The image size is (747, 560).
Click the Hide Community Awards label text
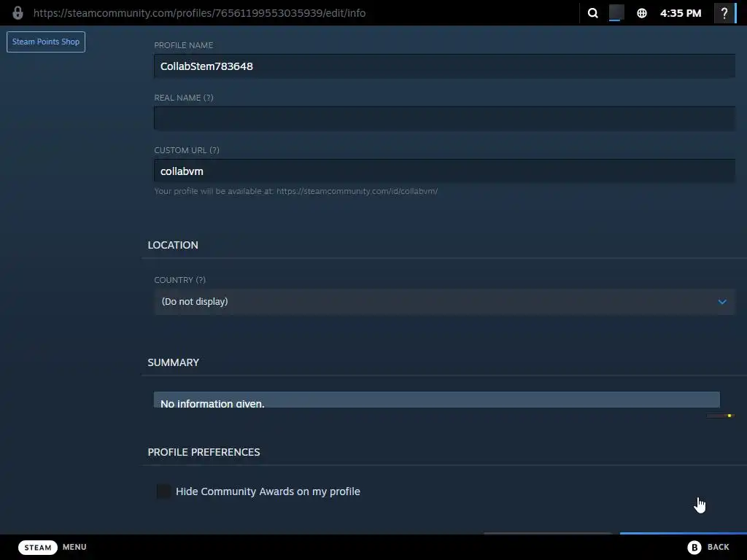268,491
